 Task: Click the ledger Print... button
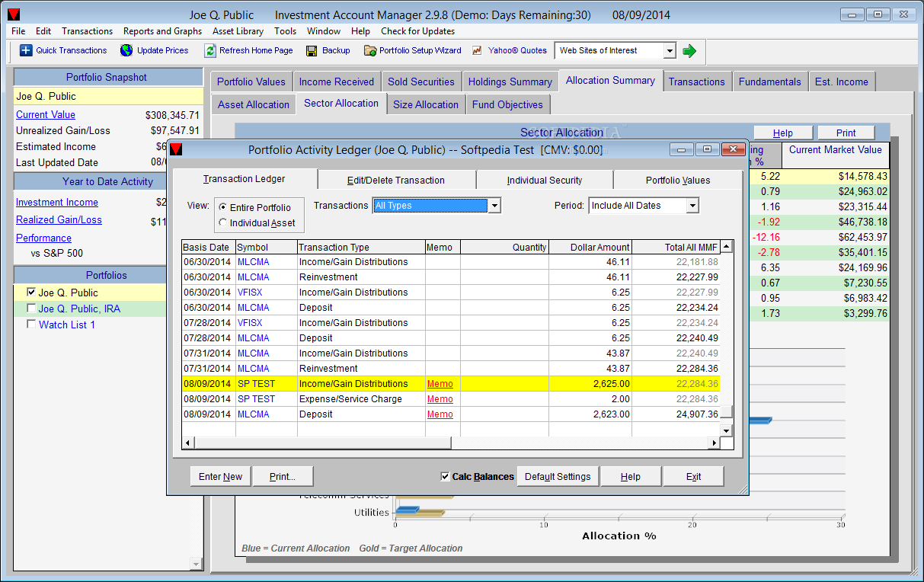tap(282, 476)
